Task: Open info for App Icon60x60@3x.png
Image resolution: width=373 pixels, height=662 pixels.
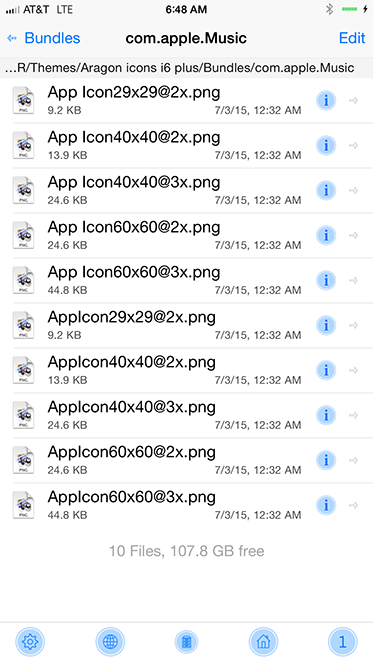Action: pyautogui.click(x=326, y=280)
